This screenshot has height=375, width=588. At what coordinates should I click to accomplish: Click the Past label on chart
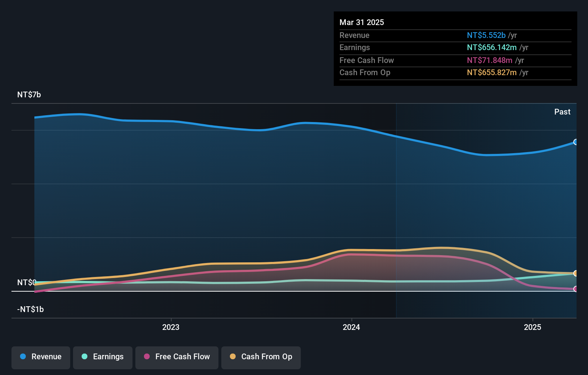[562, 112]
